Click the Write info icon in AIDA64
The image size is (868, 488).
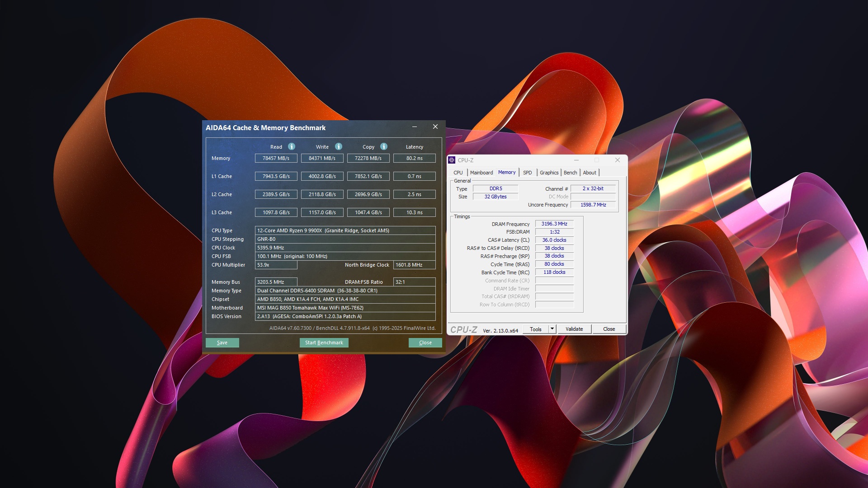(339, 146)
